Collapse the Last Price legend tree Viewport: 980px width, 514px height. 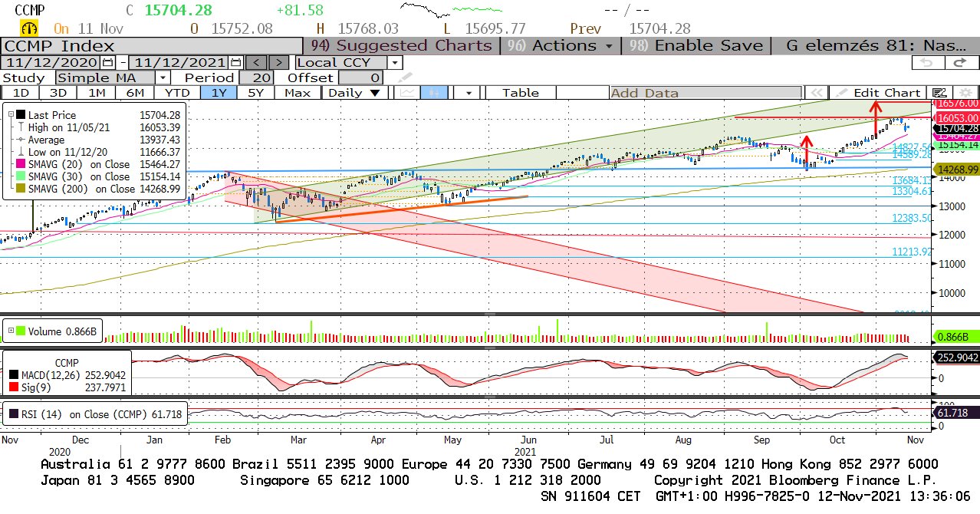tap(10, 114)
